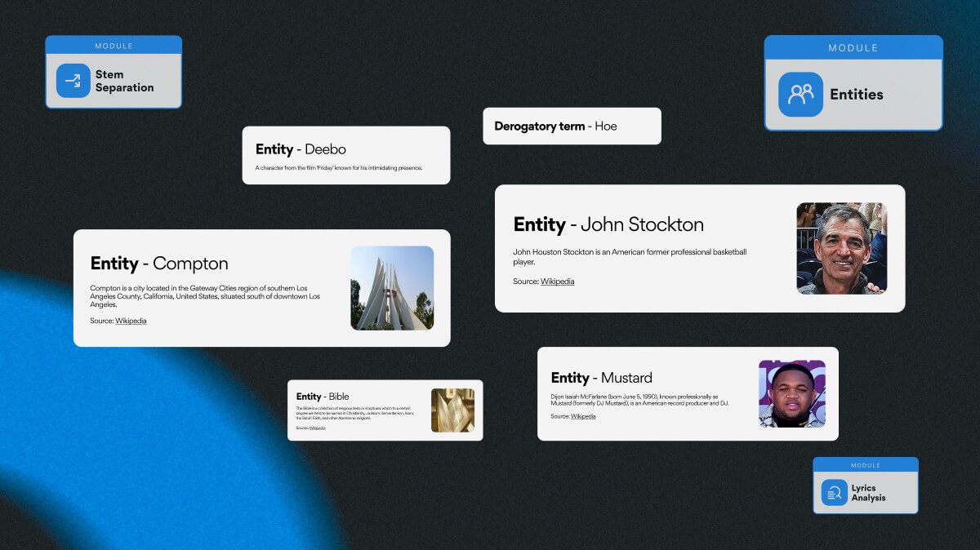The width and height of the screenshot is (980, 550).
Task: Click the 'Entity - Mustard' heading
Action: tap(601, 378)
